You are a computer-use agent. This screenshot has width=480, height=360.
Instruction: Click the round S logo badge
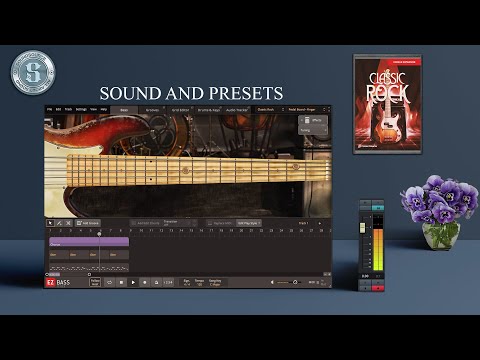pyautogui.click(x=33, y=72)
